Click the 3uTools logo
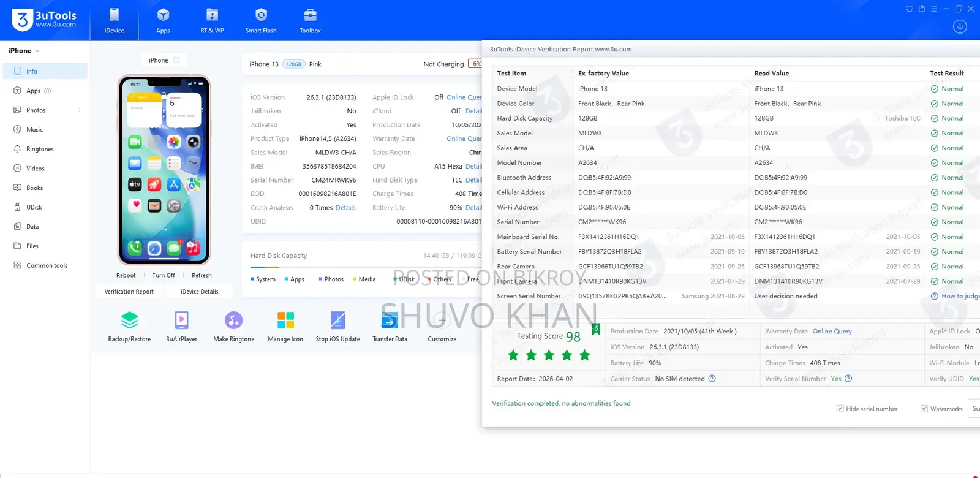Image resolution: width=980 pixels, height=478 pixels. click(x=44, y=20)
